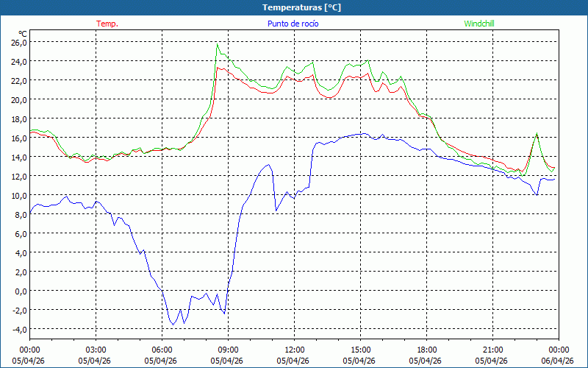
Task: Click the "-4,0" y-axis value label
Action: point(18,329)
